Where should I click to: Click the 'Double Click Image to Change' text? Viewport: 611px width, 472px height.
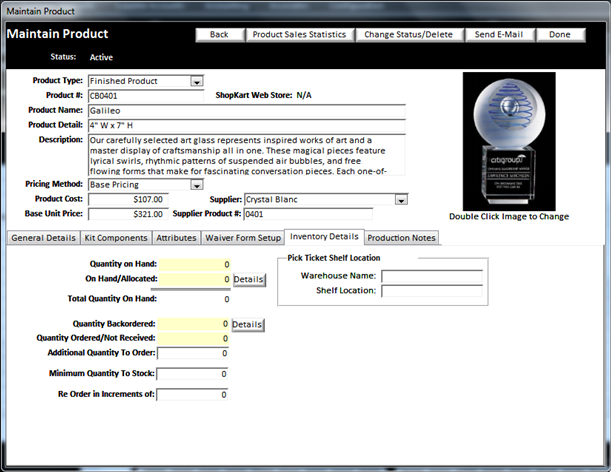tap(509, 217)
